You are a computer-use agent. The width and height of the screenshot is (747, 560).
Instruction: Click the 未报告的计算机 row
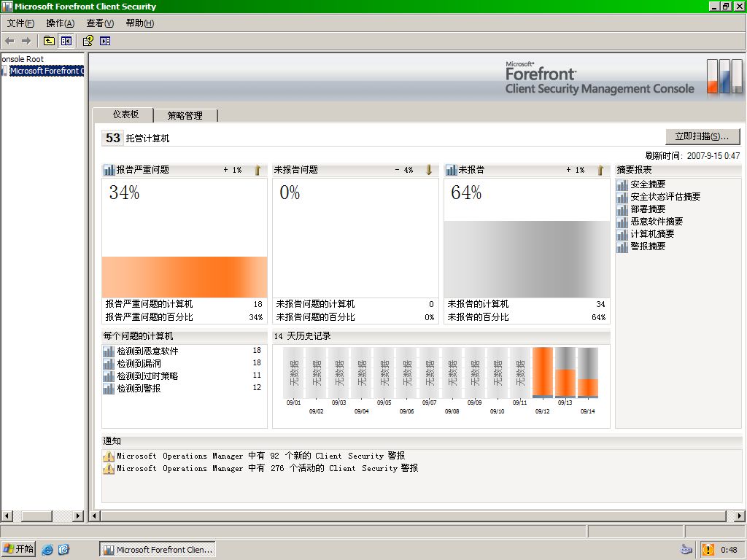coord(527,304)
